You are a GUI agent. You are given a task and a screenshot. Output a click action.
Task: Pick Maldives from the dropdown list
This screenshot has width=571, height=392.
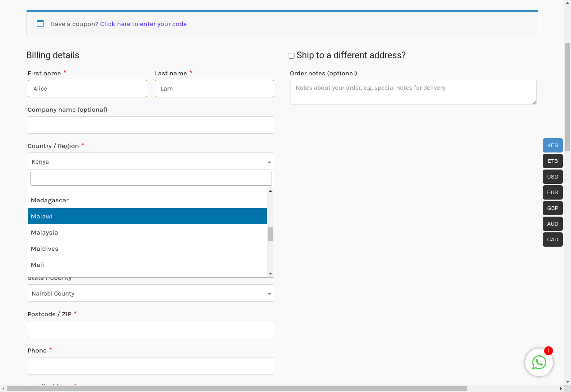[x=147, y=248]
